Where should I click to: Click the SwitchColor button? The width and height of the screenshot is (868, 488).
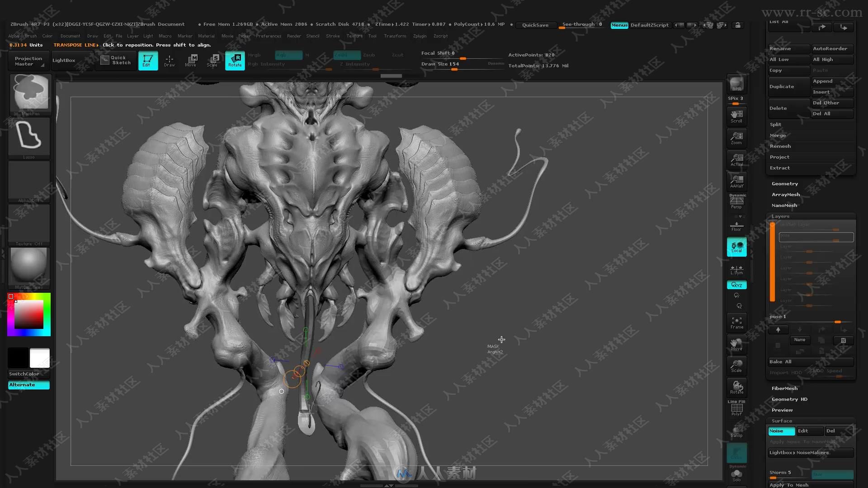[x=29, y=374]
